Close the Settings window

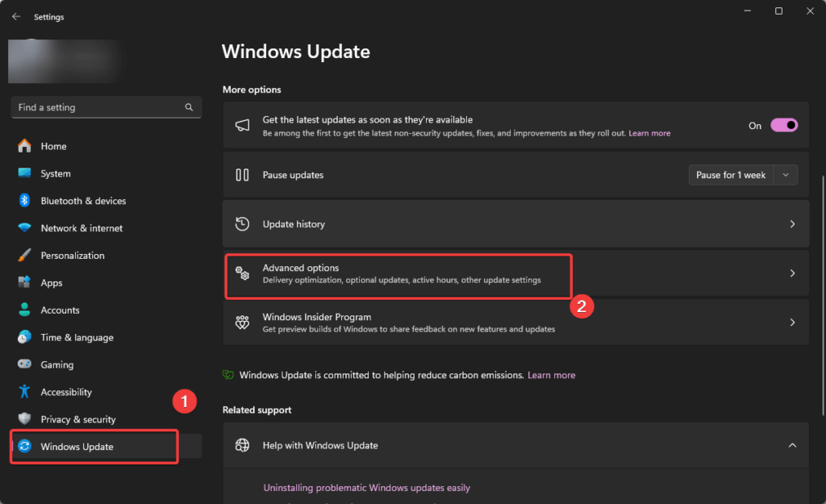(810, 11)
